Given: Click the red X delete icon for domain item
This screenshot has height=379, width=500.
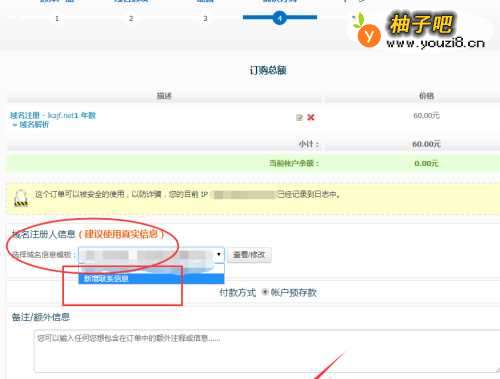Looking at the screenshot, I should tap(311, 117).
